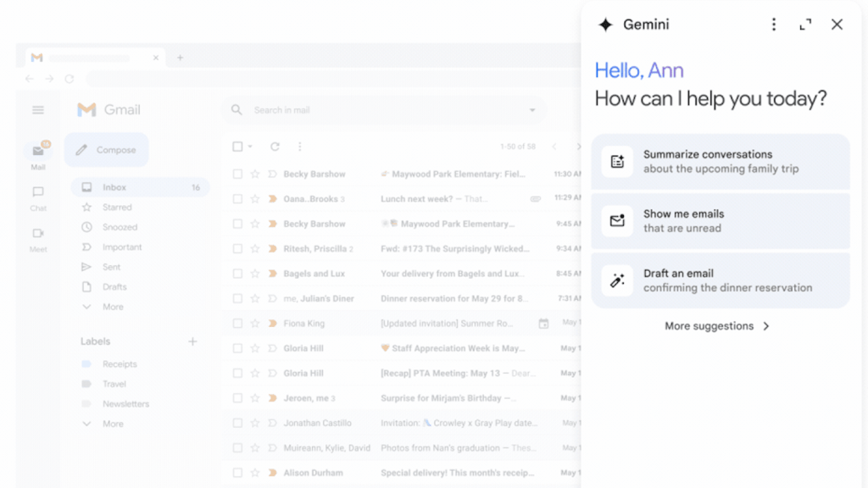
Task: Open the Chat section in sidebar
Action: point(38,198)
